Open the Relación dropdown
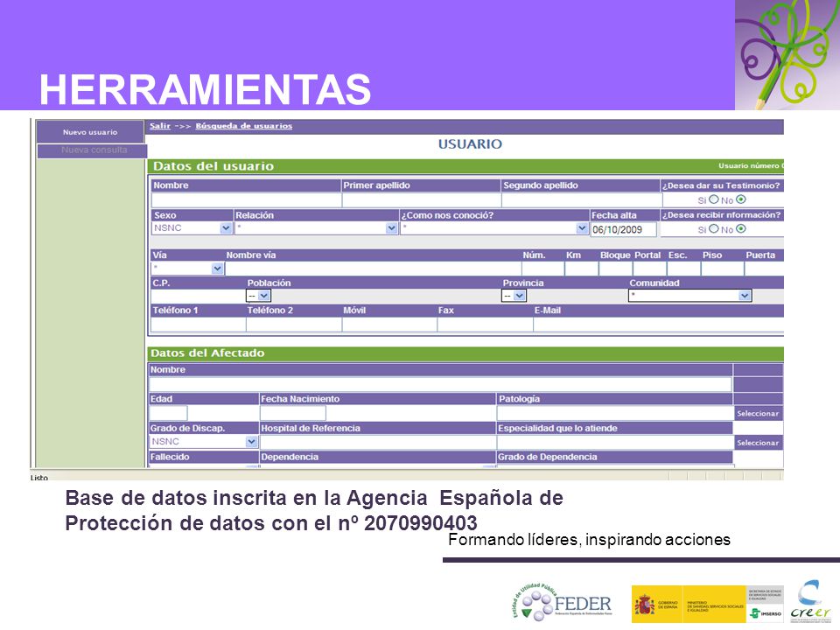The width and height of the screenshot is (840, 630). tap(316, 228)
